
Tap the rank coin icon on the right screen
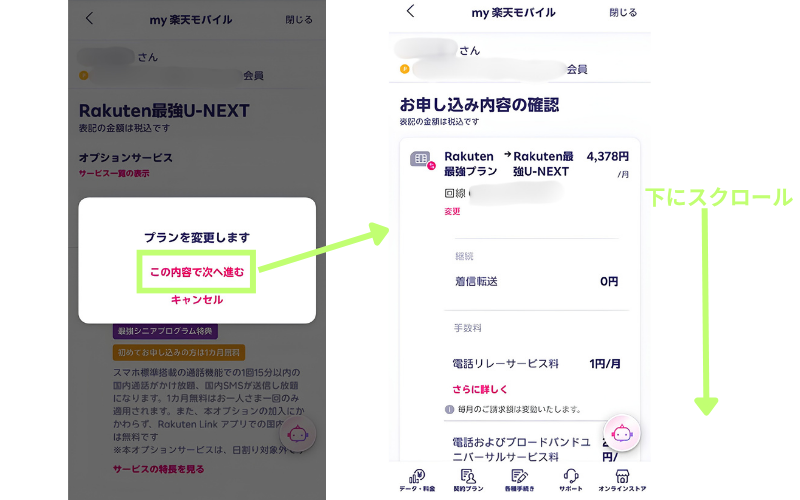(x=405, y=69)
